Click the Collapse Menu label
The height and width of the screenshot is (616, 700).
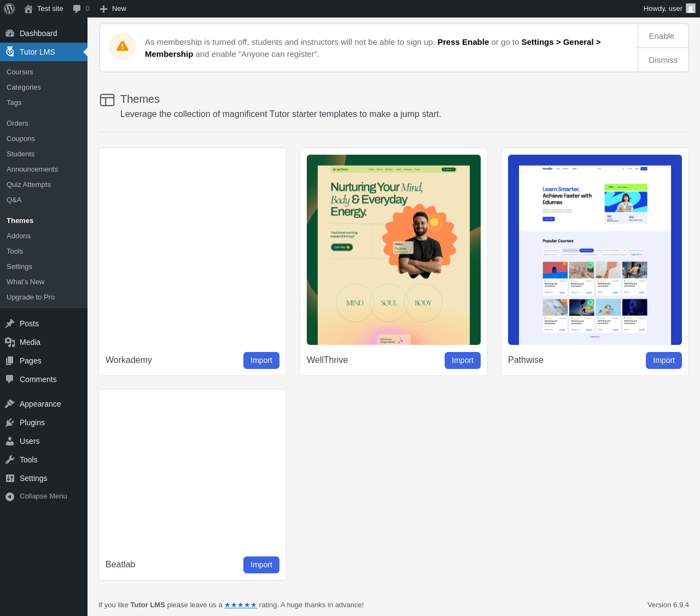click(43, 496)
